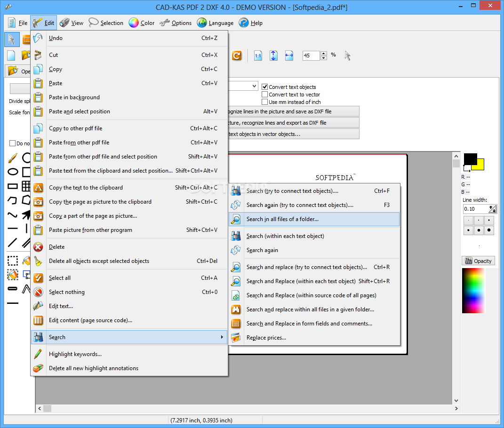Select the table grid tool
This screenshot has height=428, width=504.
[26, 186]
